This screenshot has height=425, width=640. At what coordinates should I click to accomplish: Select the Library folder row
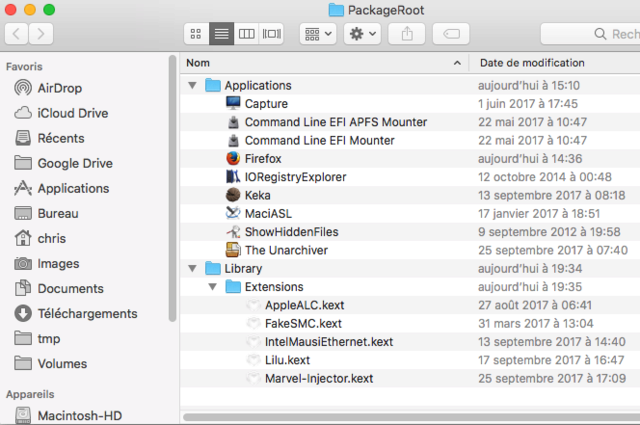point(410,269)
